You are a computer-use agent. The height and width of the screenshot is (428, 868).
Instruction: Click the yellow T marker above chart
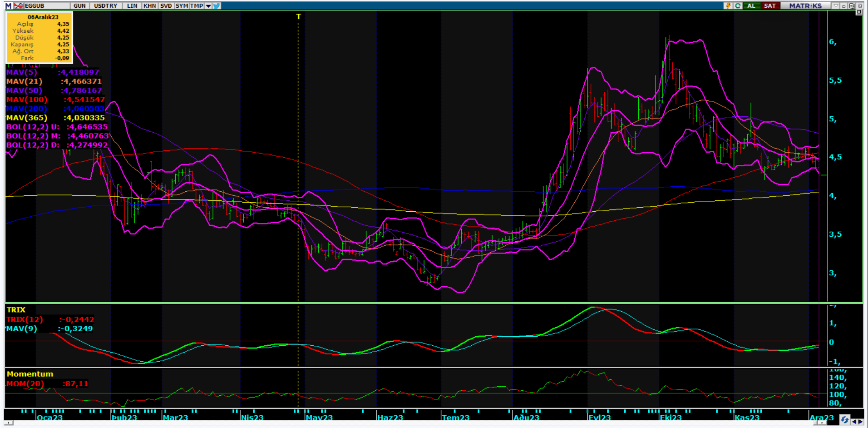click(298, 16)
